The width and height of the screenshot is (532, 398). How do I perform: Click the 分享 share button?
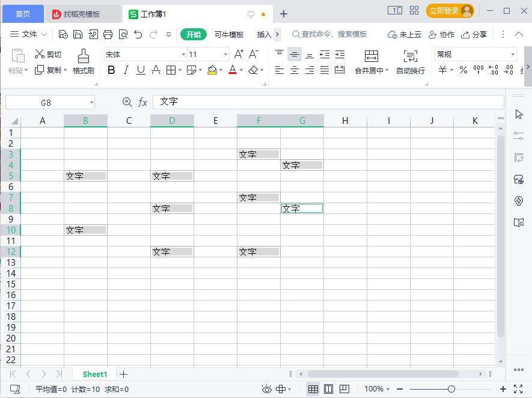coord(474,34)
